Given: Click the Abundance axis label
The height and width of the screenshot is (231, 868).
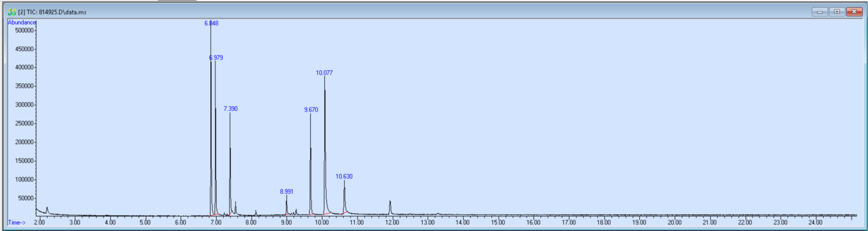Looking at the screenshot, I should (22, 22).
